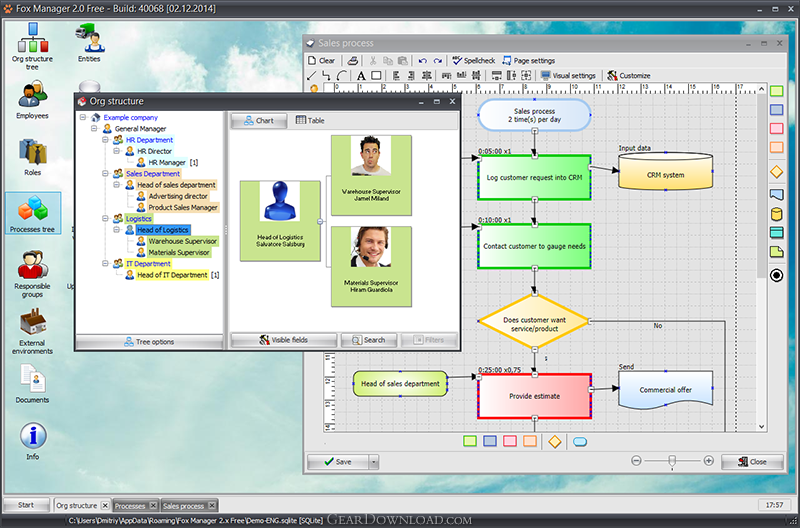
Task: Open the Documents desktop icon
Action: point(32,384)
